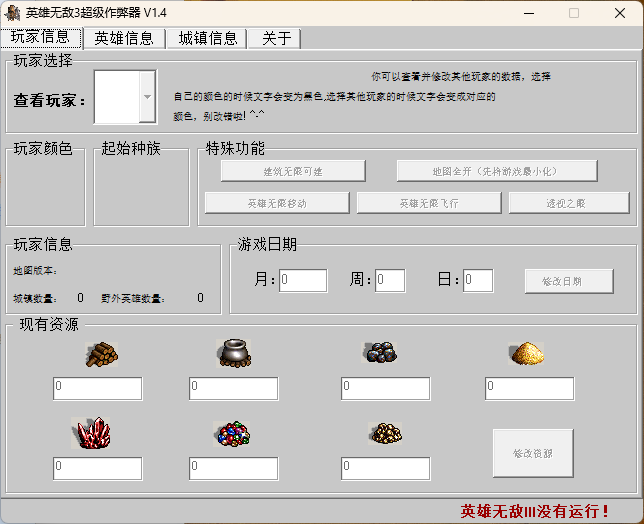Click the 野外英雄数量 label
The height and width of the screenshot is (524, 644).
tap(133, 299)
